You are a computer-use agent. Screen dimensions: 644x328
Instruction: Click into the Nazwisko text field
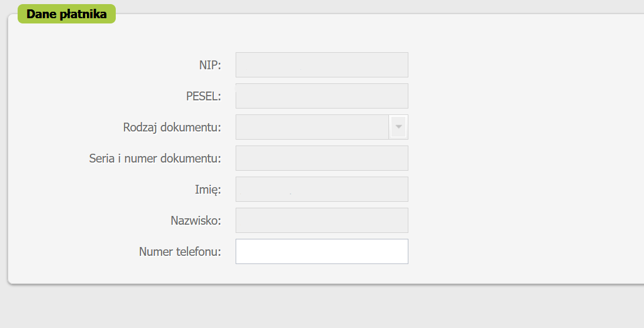tap(322, 220)
